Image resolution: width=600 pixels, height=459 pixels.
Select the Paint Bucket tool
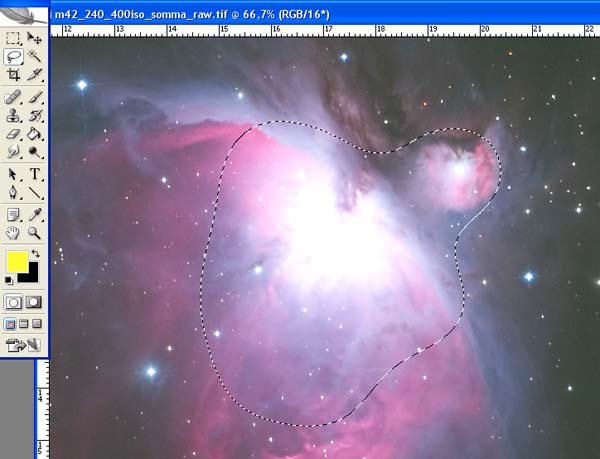[x=34, y=134]
